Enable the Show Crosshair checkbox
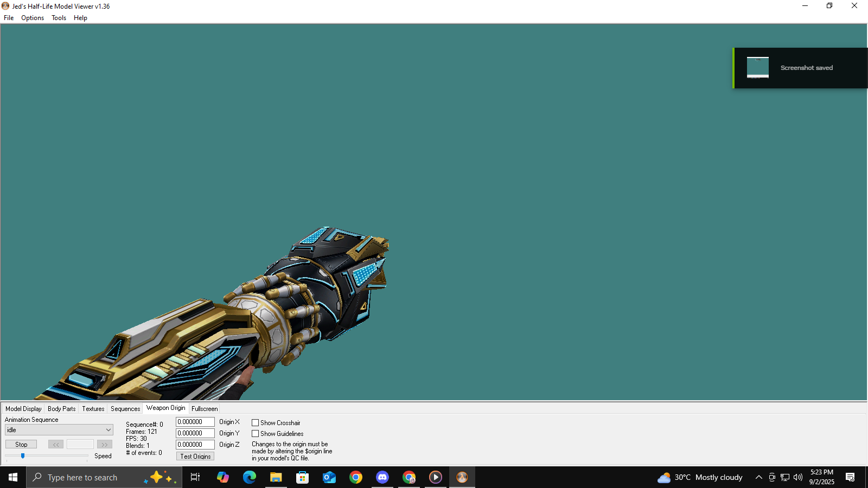868x488 pixels. coord(256,423)
